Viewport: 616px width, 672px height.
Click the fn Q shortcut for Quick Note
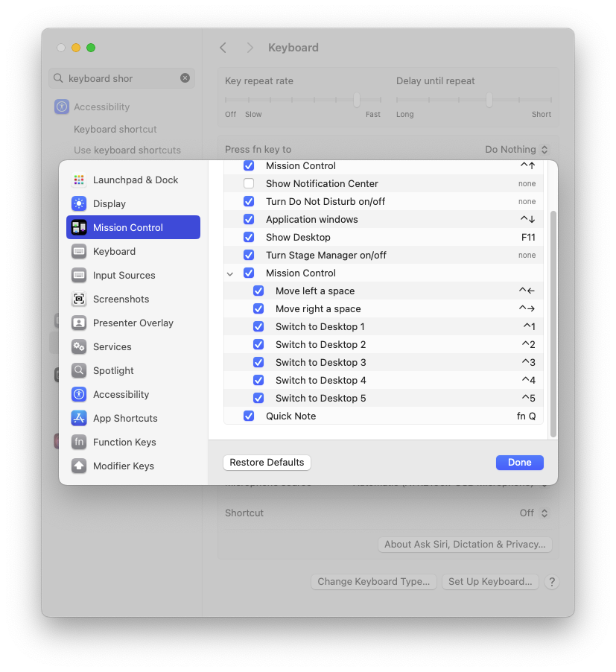[x=526, y=416]
